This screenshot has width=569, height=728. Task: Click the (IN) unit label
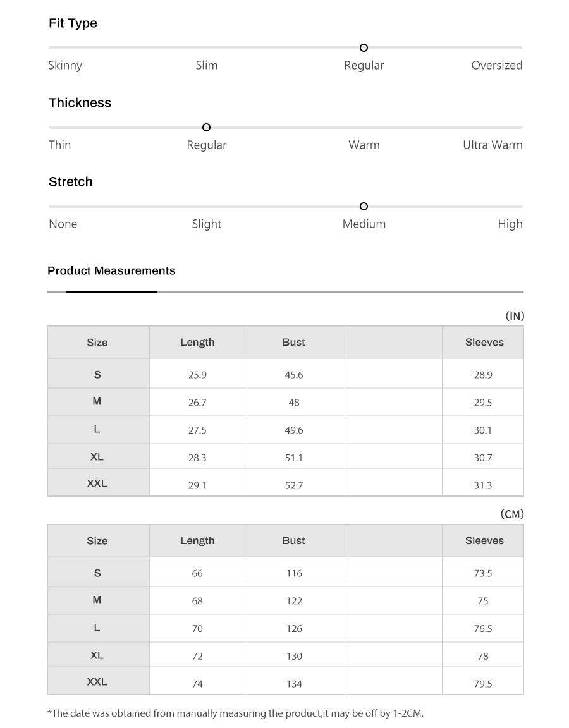[x=515, y=316]
